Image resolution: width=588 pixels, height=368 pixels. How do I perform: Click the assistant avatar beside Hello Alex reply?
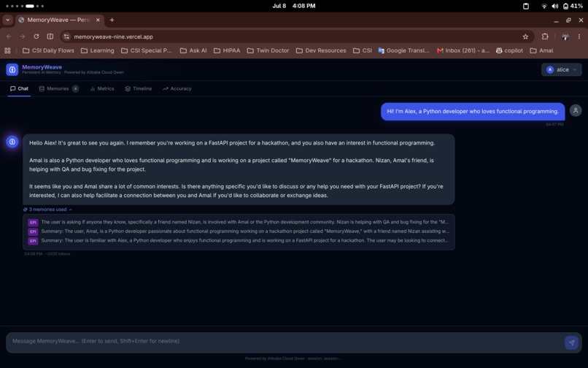click(12, 142)
